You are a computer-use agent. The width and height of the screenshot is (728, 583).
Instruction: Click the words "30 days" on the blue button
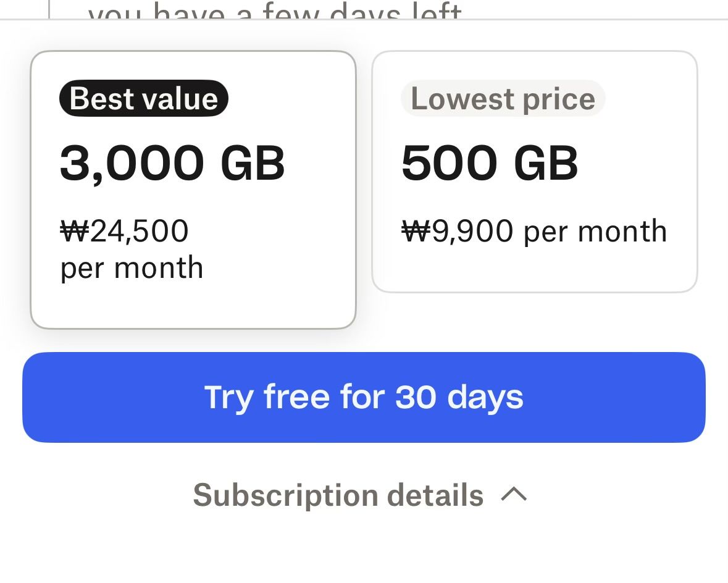[459, 397]
